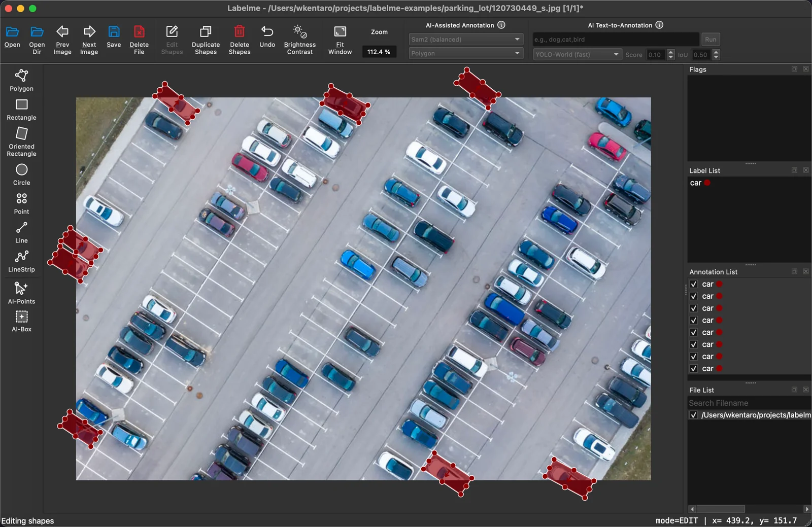812x527 pixels.
Task: Uncheck the second car in Annotation List
Action: (694, 296)
